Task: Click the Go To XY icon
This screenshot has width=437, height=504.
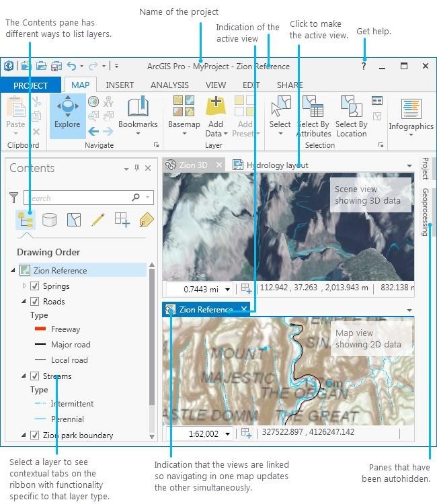Action: (x=108, y=102)
